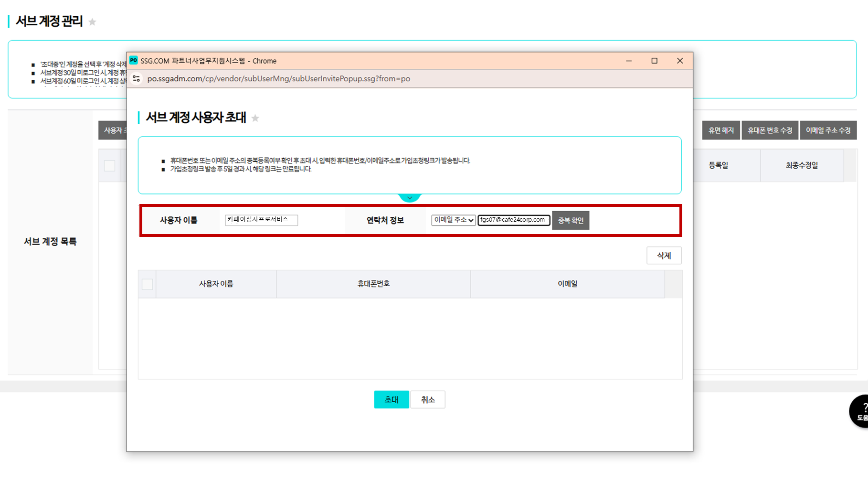Click the teal 초대 button
Screen dimensions: 868x483
(392, 399)
